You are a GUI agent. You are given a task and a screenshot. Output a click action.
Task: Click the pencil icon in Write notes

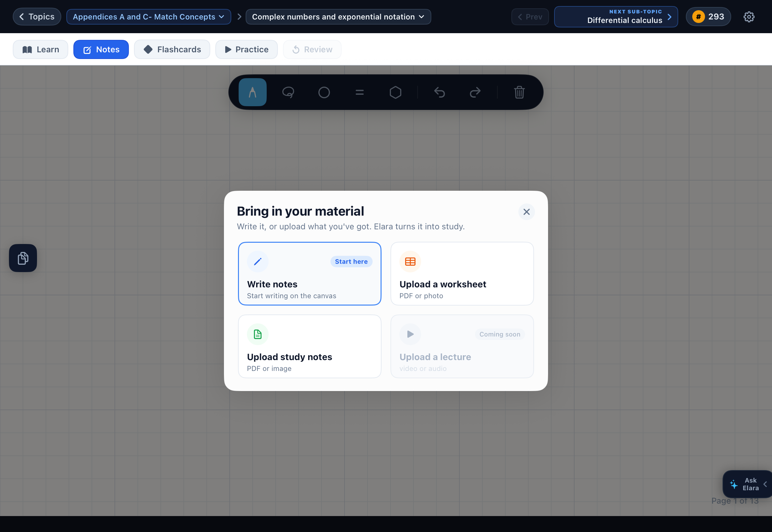click(258, 262)
